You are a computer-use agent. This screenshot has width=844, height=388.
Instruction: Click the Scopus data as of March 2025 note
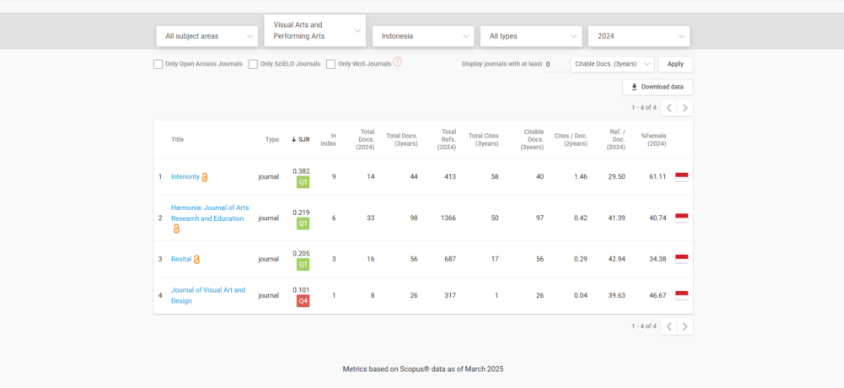(x=423, y=369)
